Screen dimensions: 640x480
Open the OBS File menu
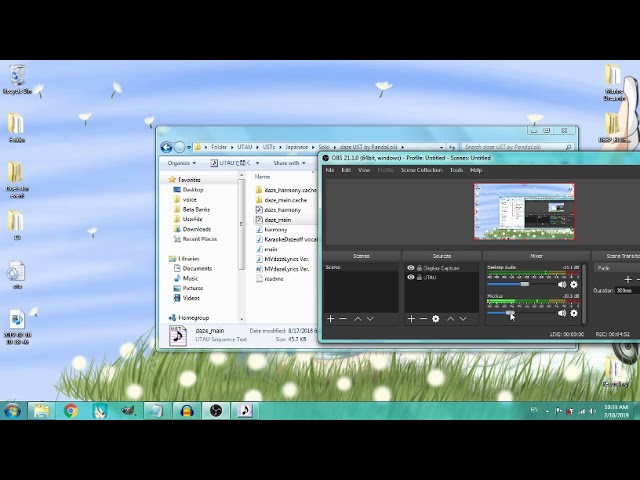pyautogui.click(x=330, y=170)
